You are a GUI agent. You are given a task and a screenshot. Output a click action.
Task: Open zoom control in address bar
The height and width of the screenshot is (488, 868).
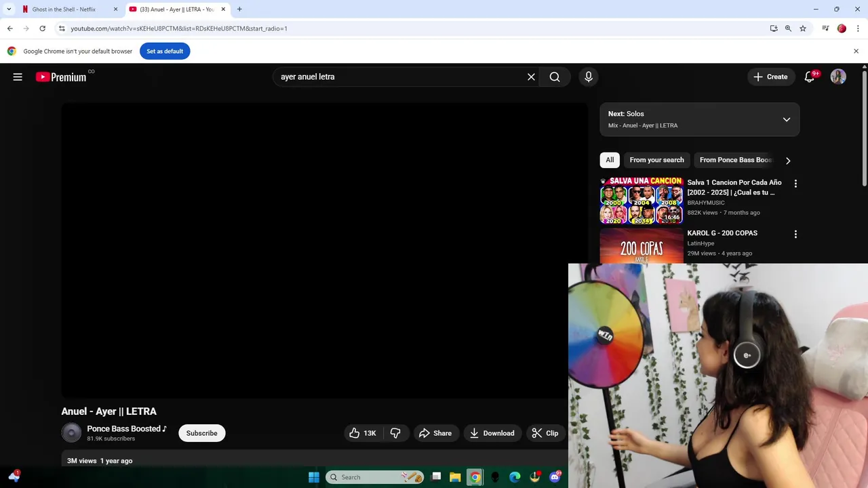pyautogui.click(x=788, y=28)
